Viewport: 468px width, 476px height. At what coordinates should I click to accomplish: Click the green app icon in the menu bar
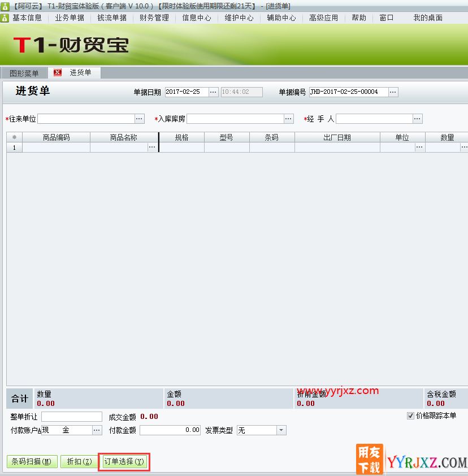tap(5, 18)
